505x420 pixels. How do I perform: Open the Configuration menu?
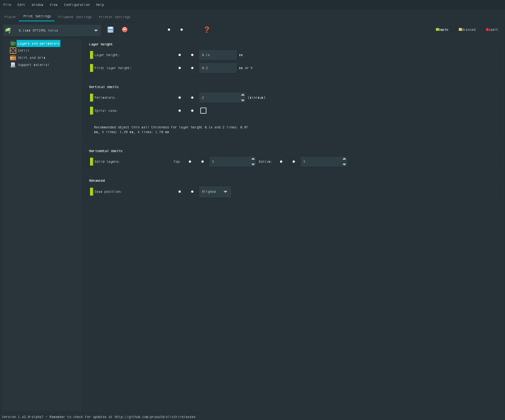(77, 5)
